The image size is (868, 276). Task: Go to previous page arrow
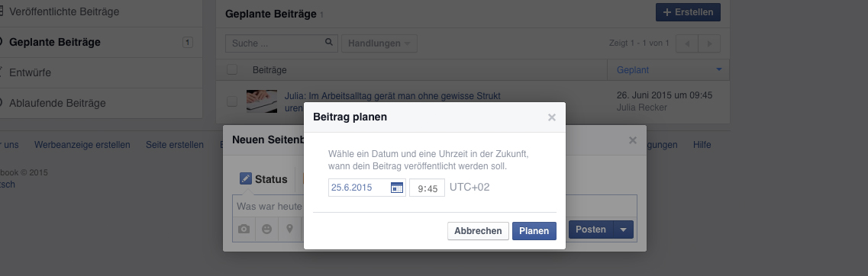point(688,43)
